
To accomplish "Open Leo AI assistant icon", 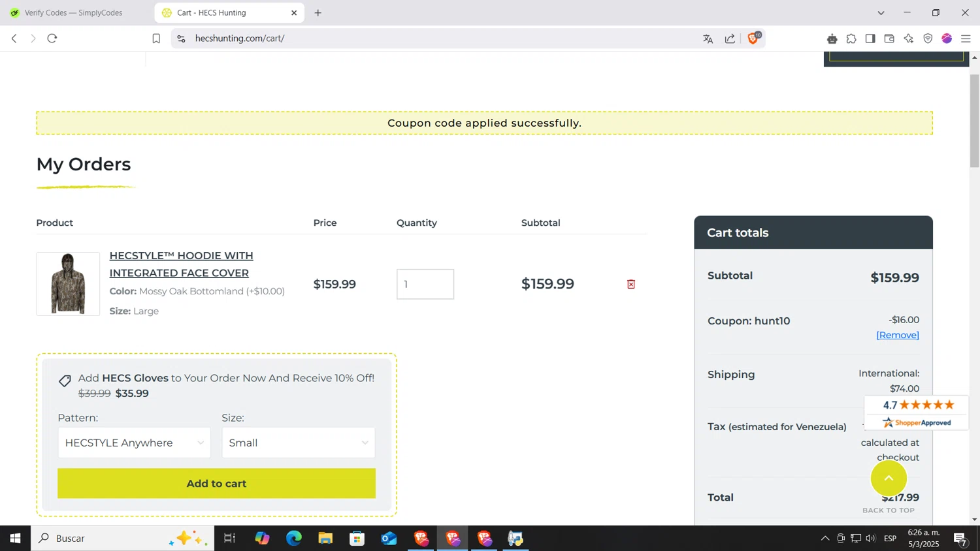I will (x=909, y=39).
